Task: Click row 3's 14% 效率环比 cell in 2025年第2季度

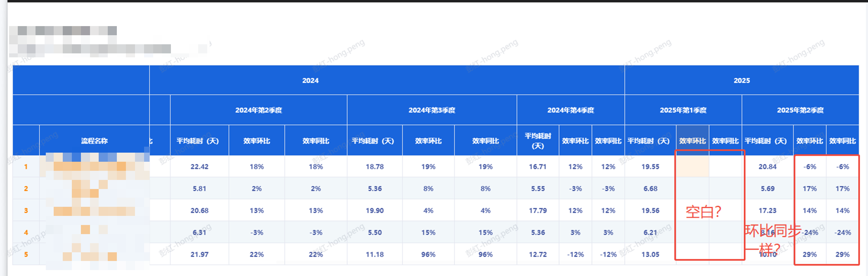Action: click(x=810, y=210)
